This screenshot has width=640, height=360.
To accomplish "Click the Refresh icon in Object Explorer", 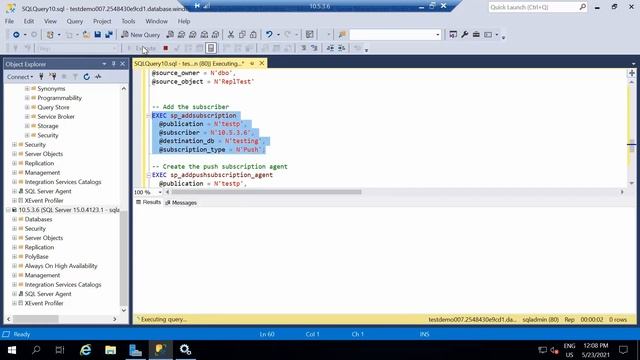I will point(87,77).
